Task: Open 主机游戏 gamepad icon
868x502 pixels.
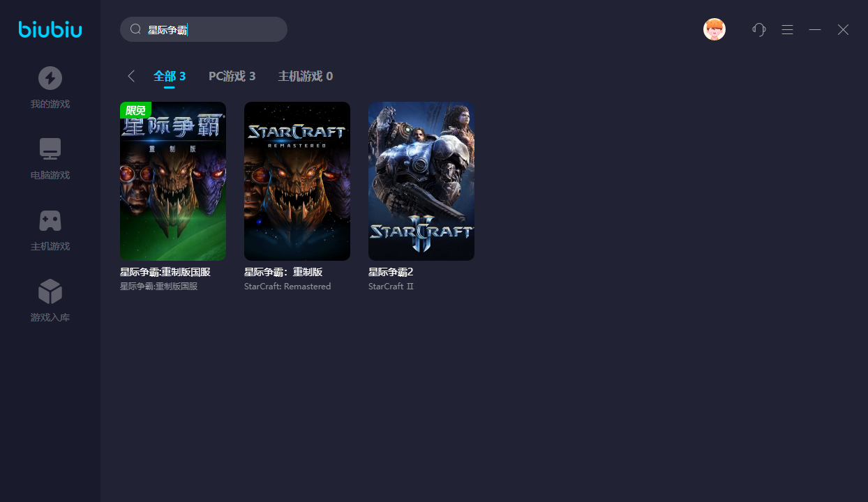Action: coord(50,220)
